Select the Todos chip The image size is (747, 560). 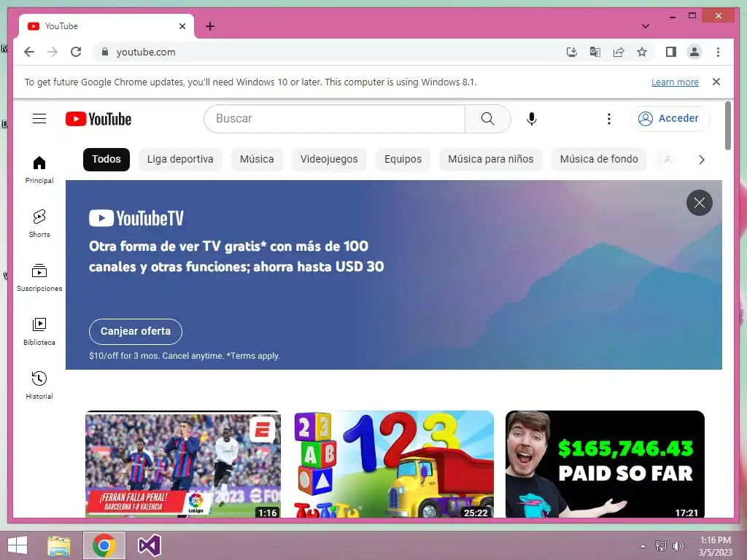[107, 159]
